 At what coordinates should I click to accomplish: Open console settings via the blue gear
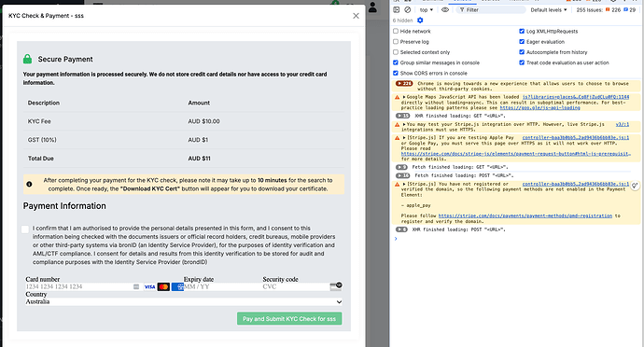[x=420, y=21]
